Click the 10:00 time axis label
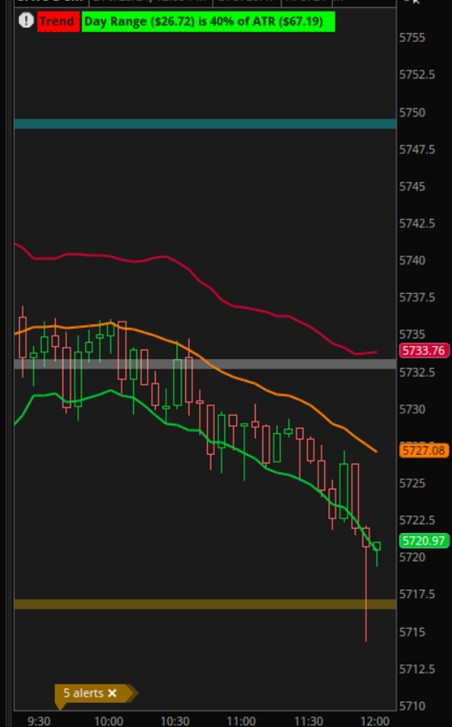Screen dimensions: 452x727 click(x=109, y=721)
